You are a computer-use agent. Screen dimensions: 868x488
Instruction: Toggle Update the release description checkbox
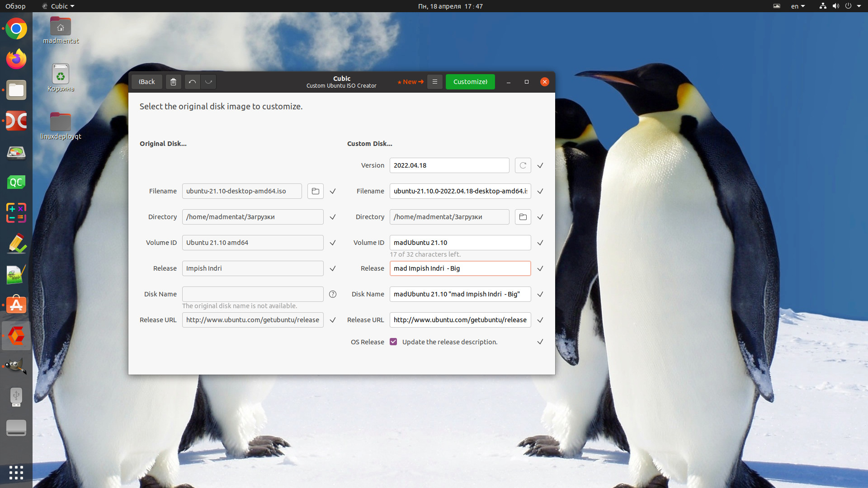click(x=393, y=342)
